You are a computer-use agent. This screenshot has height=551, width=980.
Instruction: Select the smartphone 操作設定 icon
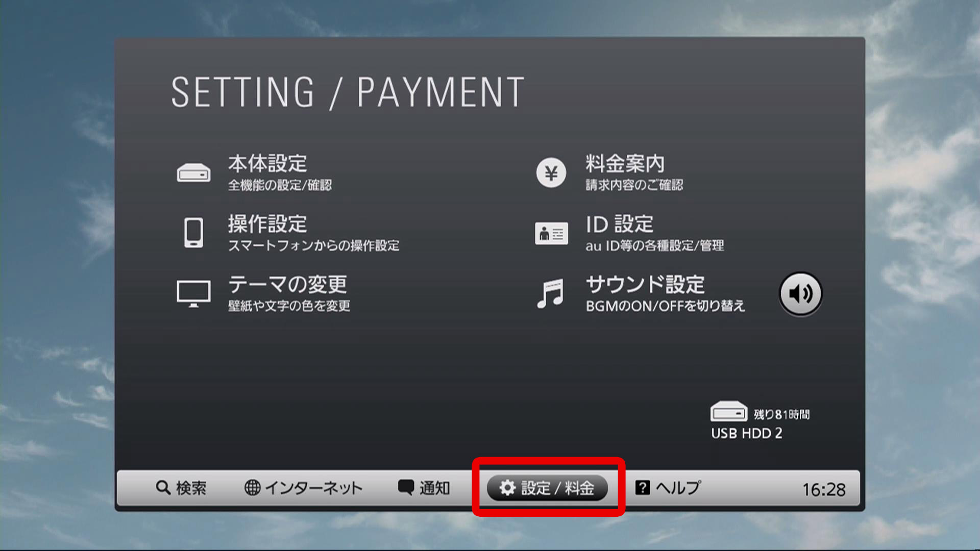click(x=193, y=233)
